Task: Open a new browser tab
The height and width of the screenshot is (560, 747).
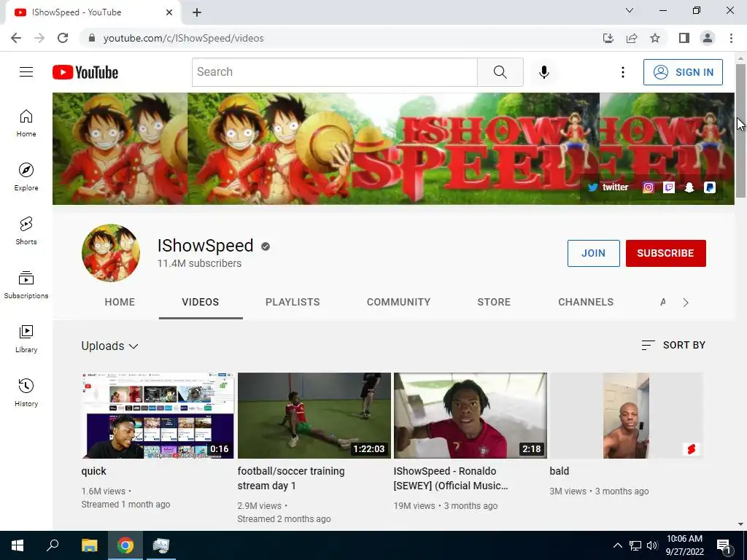Action: (x=197, y=12)
